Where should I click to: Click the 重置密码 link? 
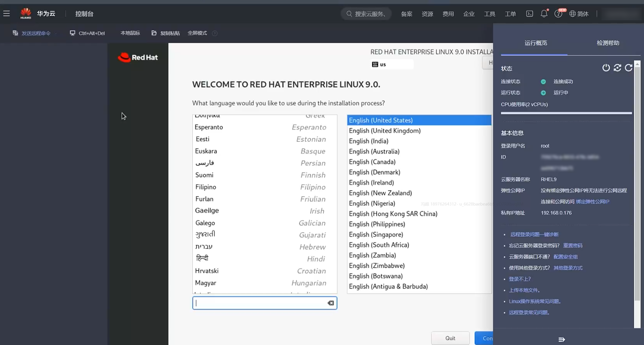[x=573, y=245]
